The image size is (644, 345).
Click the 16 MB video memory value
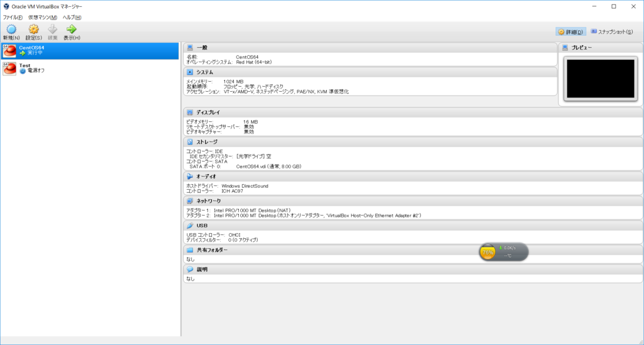[250, 122]
